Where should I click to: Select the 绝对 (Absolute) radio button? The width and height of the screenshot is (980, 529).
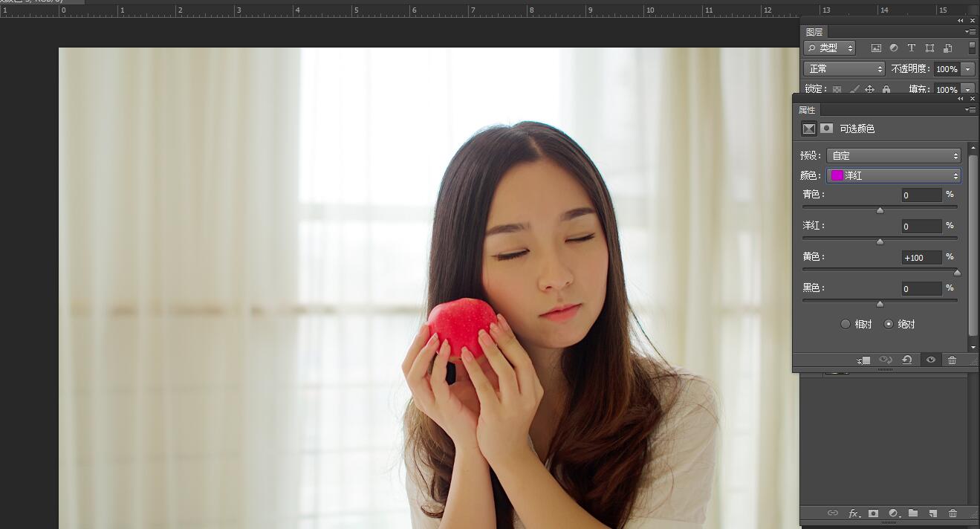click(x=889, y=324)
